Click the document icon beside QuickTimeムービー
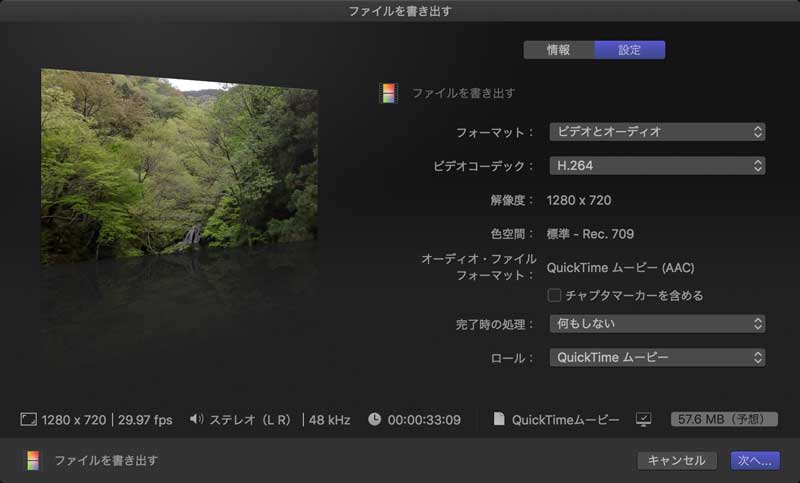 coord(499,420)
